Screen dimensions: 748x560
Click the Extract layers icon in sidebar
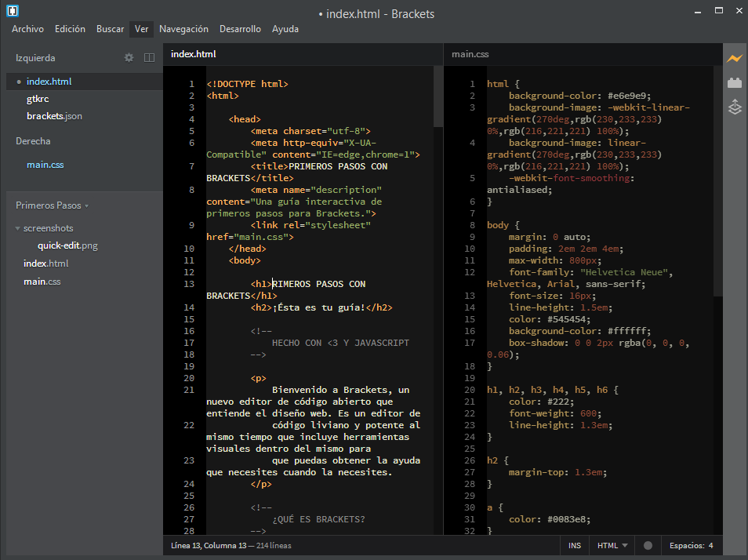click(x=735, y=107)
